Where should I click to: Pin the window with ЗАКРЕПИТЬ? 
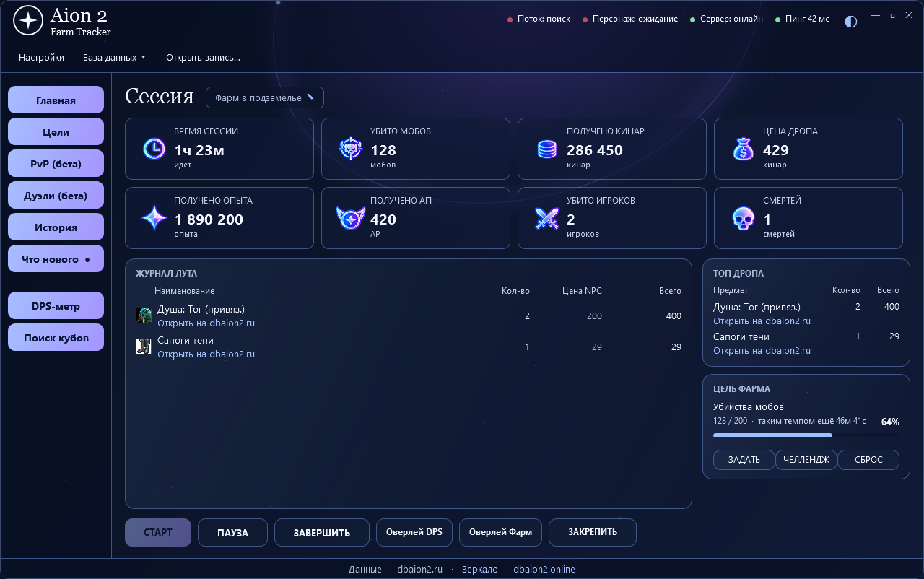tap(593, 532)
